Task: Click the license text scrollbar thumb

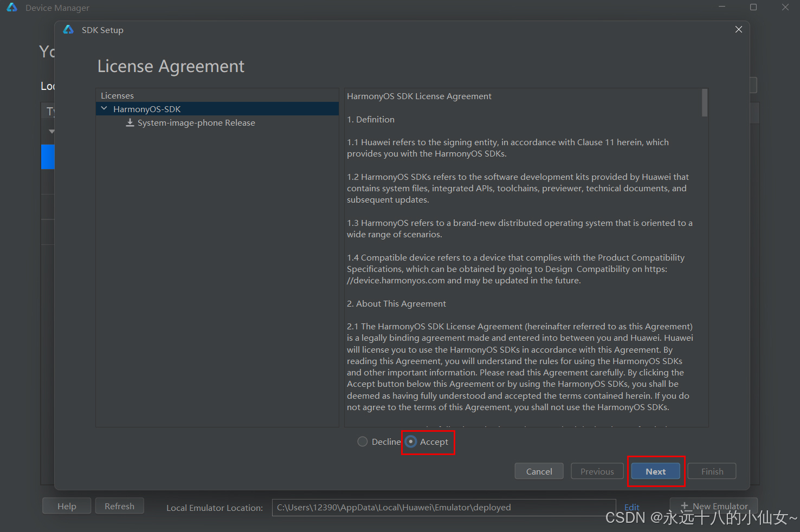Action: point(705,103)
